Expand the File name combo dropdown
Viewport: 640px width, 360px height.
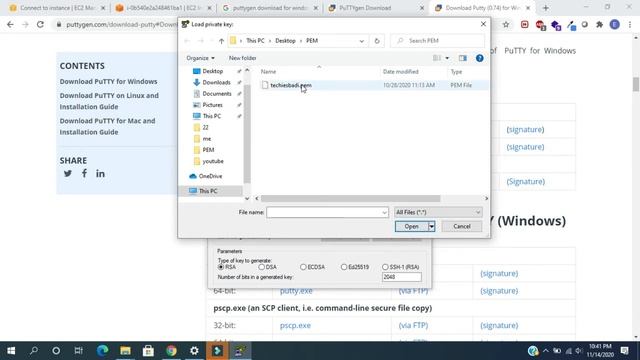[x=384, y=212]
